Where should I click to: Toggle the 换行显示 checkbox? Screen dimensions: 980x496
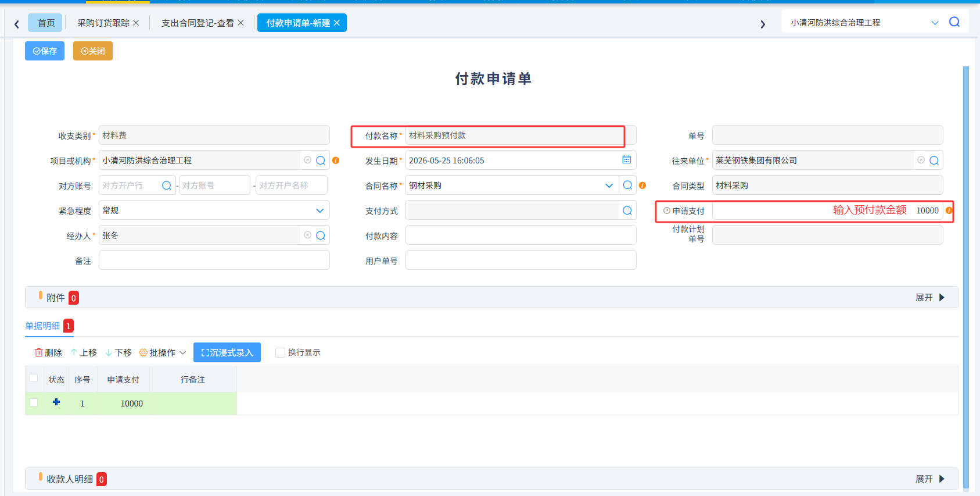click(281, 352)
